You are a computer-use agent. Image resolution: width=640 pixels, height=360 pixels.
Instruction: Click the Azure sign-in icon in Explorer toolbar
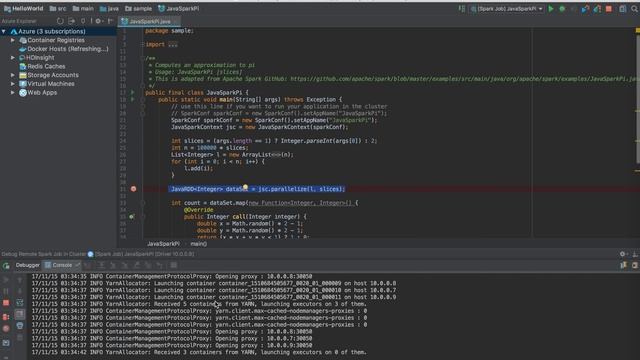point(72,21)
